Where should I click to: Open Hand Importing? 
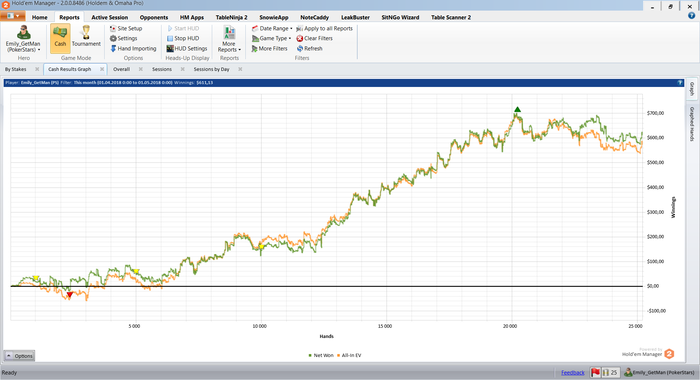click(133, 48)
